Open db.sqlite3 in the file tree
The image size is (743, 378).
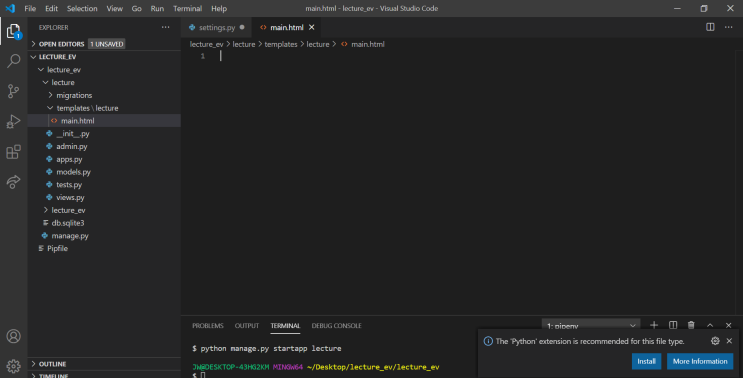tap(104, 223)
